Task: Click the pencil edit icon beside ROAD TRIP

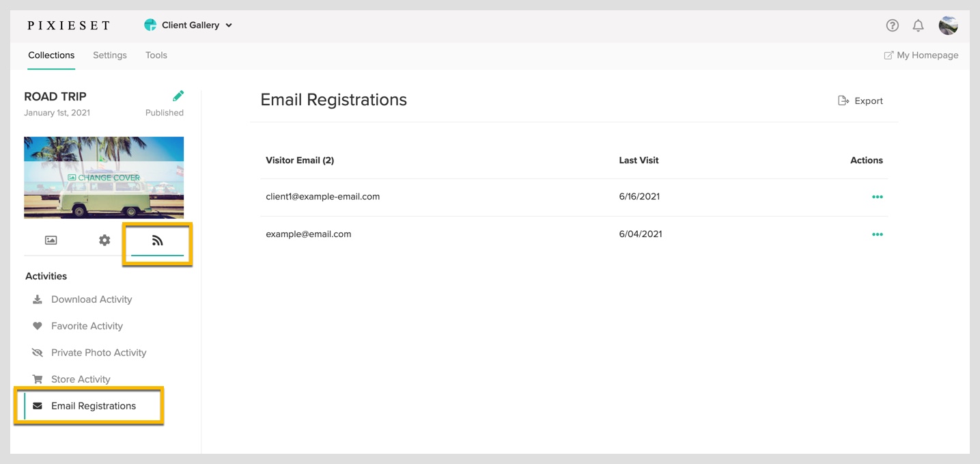Action: tap(178, 96)
